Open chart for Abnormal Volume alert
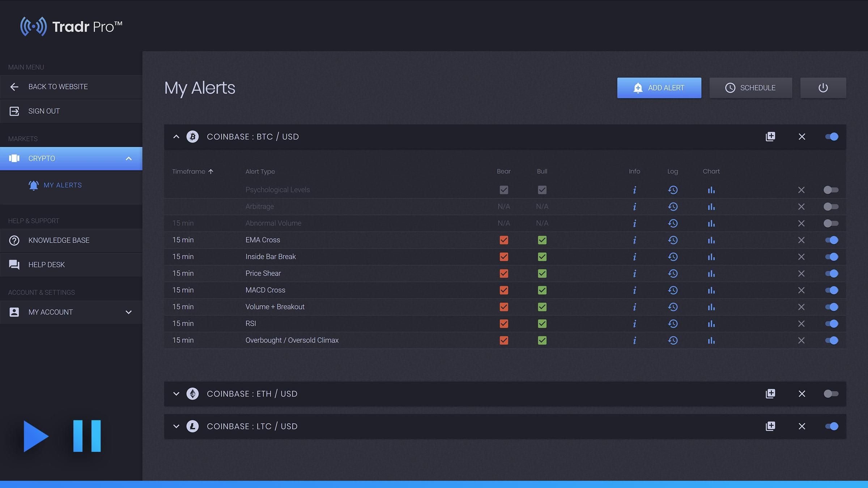Viewport: 868px width, 488px height. click(x=711, y=223)
